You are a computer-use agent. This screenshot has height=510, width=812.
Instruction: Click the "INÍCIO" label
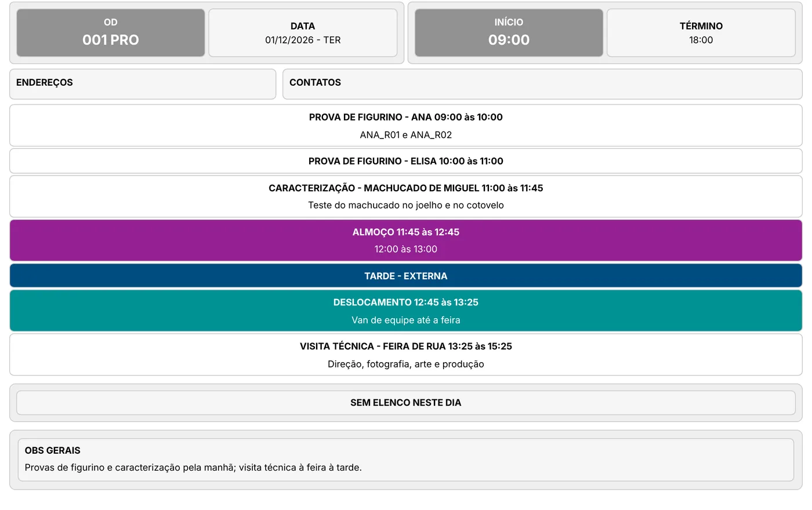point(509,22)
